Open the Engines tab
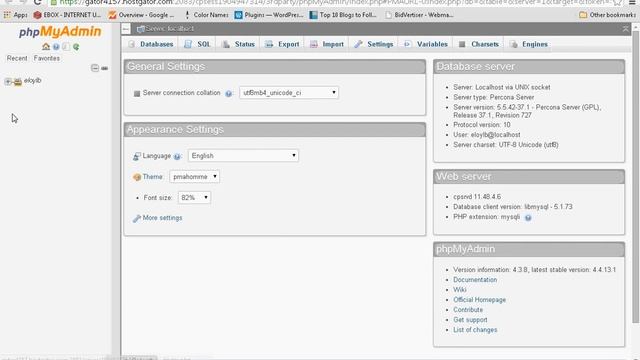Screen dimensions: 640x360 (x=529, y=44)
